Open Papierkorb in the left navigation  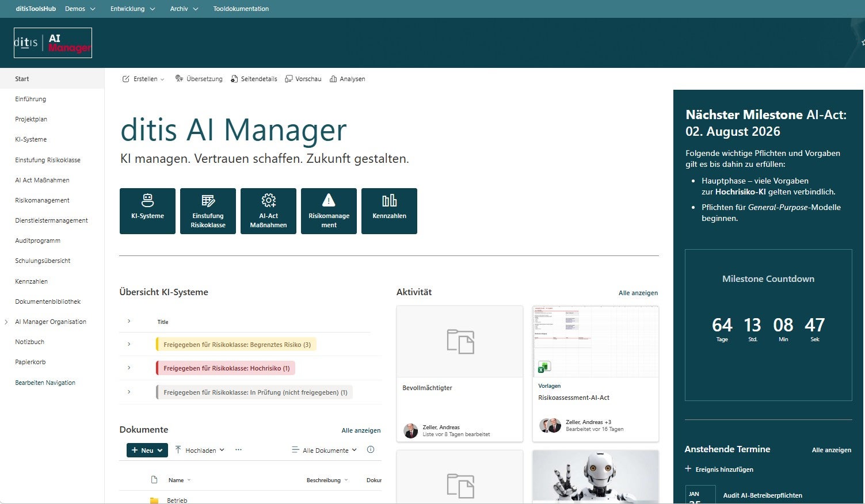(31, 362)
